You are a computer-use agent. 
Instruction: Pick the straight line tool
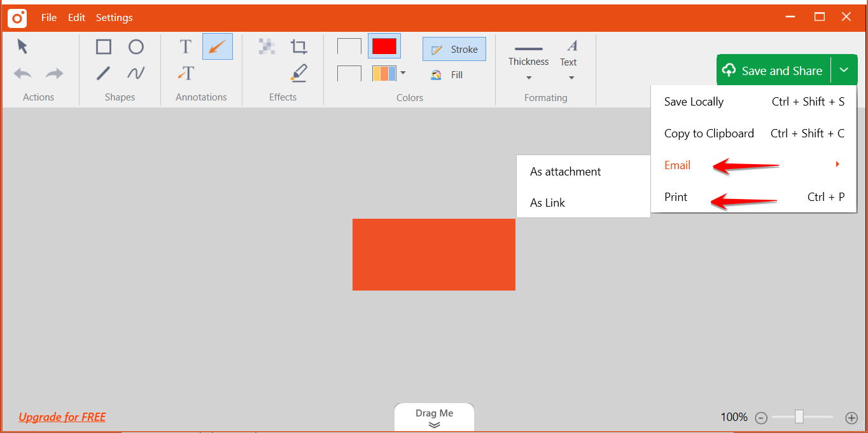tap(104, 74)
